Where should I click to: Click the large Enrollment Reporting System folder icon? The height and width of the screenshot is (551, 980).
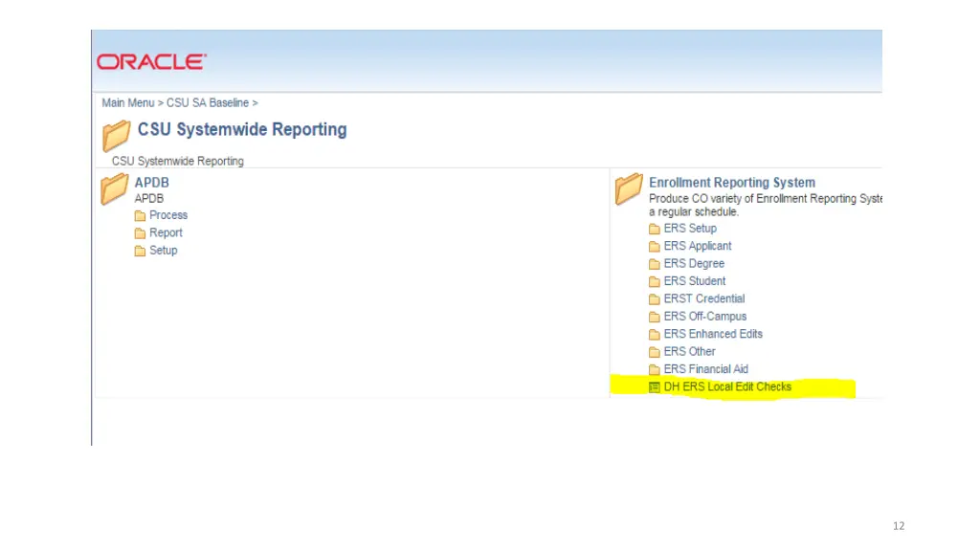[629, 189]
